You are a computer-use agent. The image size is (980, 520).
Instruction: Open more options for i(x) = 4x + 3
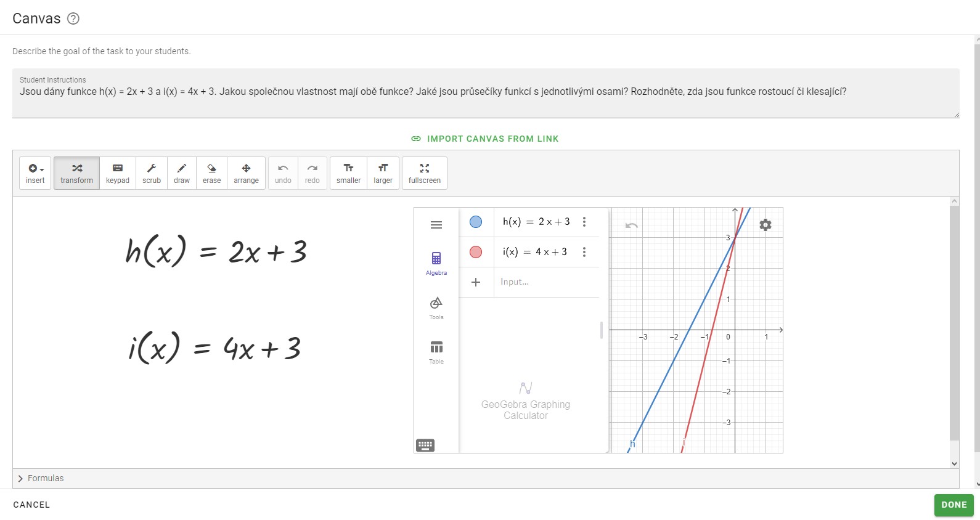(x=584, y=252)
